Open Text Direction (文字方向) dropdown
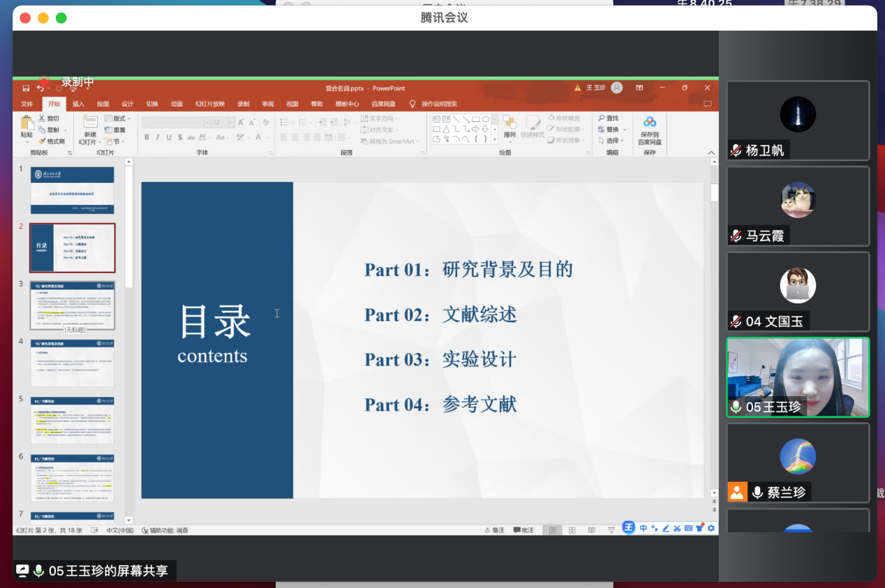The height and width of the screenshot is (588, 885). [380, 119]
